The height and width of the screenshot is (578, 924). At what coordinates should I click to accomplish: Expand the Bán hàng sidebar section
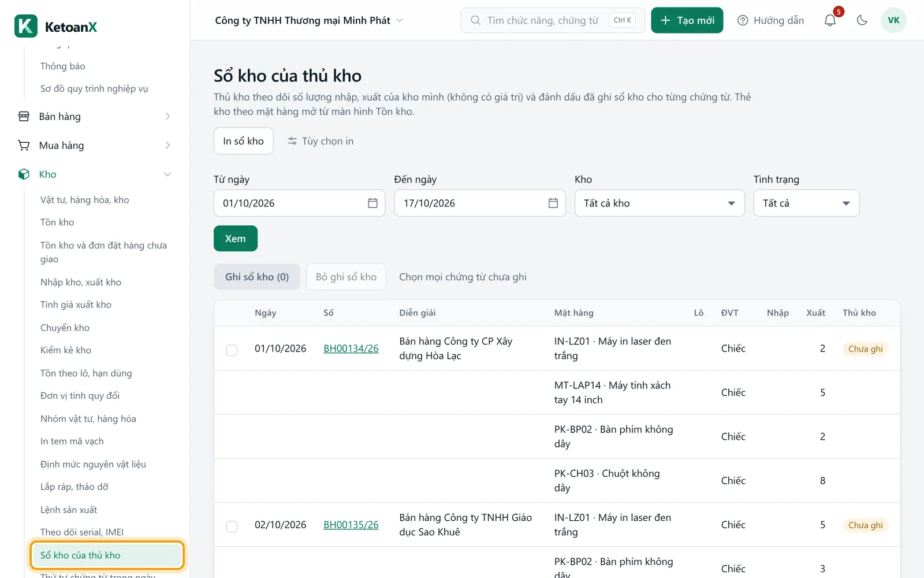[x=95, y=116]
